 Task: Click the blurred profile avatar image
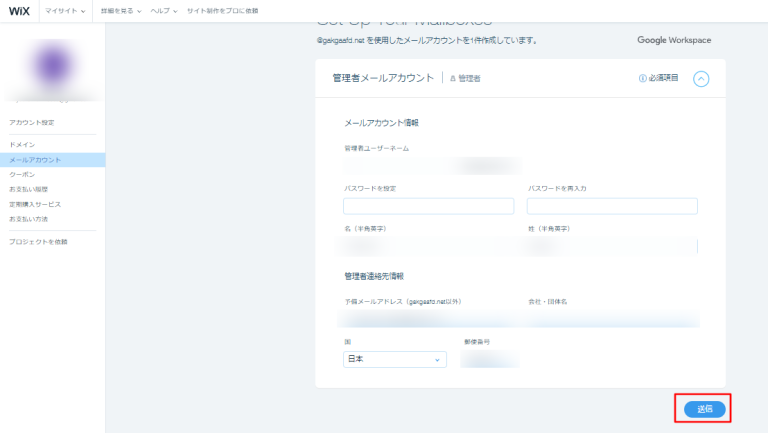pos(51,70)
